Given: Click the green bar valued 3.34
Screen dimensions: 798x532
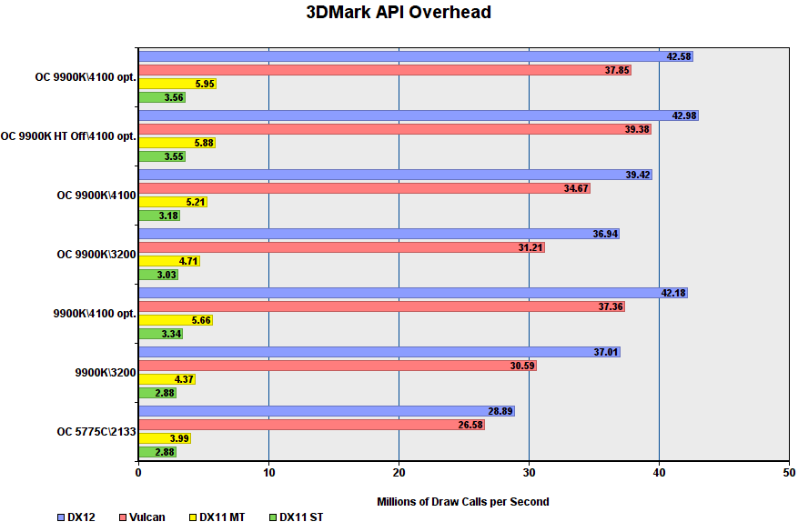Looking at the screenshot, I should (x=161, y=334).
